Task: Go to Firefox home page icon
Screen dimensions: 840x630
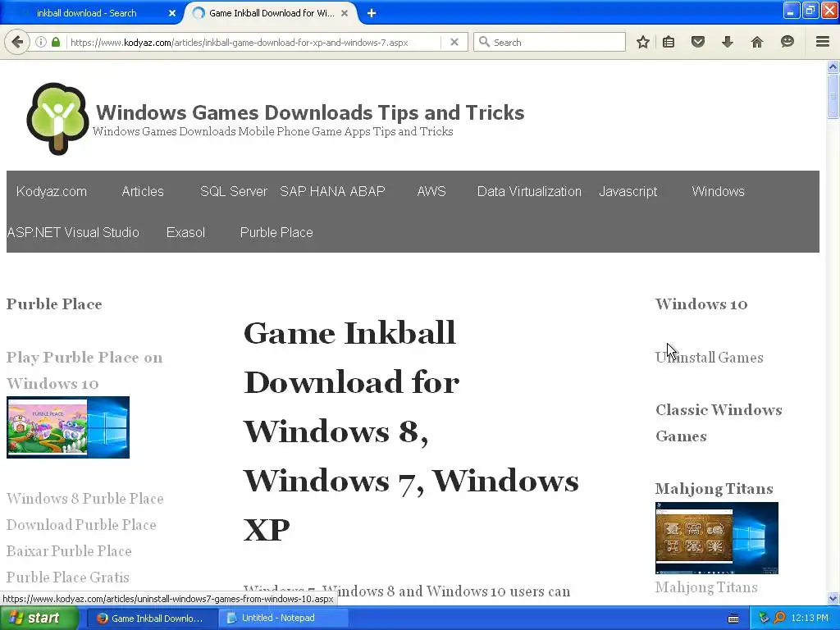Action: click(x=756, y=42)
